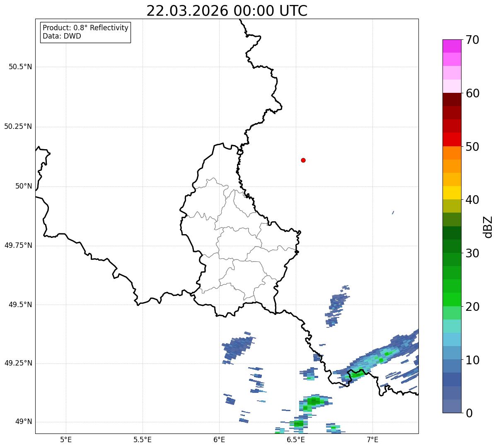The width and height of the screenshot is (498, 448).
Task: Click the "Data: DWD" text
Action: 62,36
